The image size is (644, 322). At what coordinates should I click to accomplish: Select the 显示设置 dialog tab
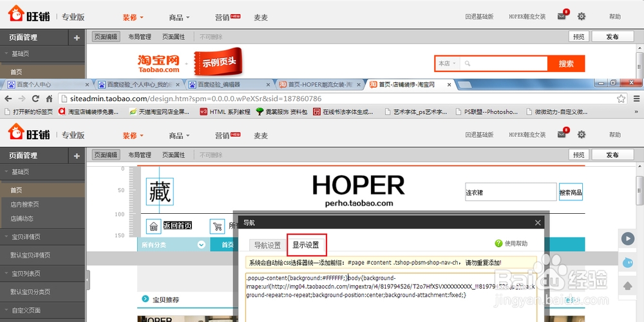tap(305, 245)
